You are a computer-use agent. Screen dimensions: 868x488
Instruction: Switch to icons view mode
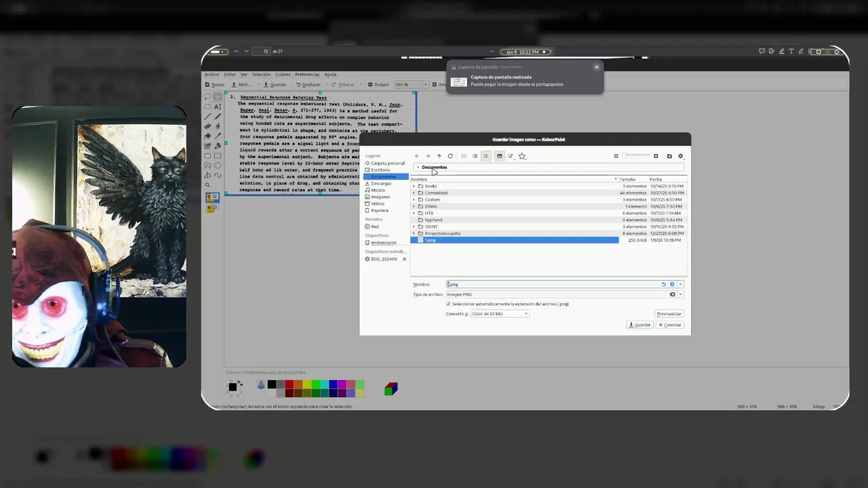tap(464, 156)
